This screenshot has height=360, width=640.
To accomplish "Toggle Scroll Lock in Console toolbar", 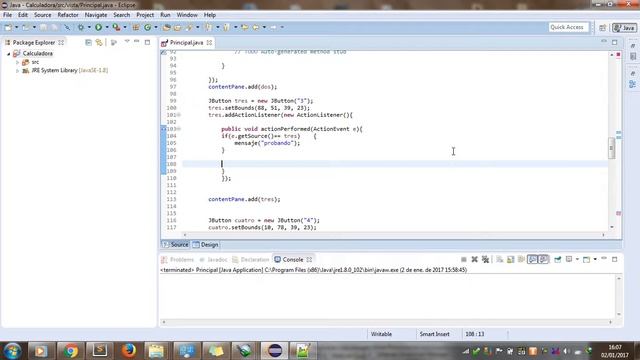I will pyautogui.click(x=511, y=260).
